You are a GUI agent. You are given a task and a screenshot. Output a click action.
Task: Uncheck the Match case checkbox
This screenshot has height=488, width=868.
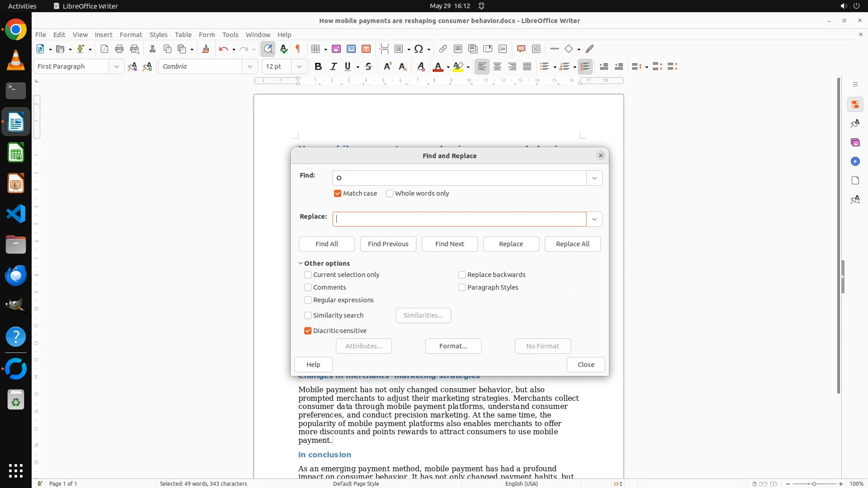coord(338,193)
